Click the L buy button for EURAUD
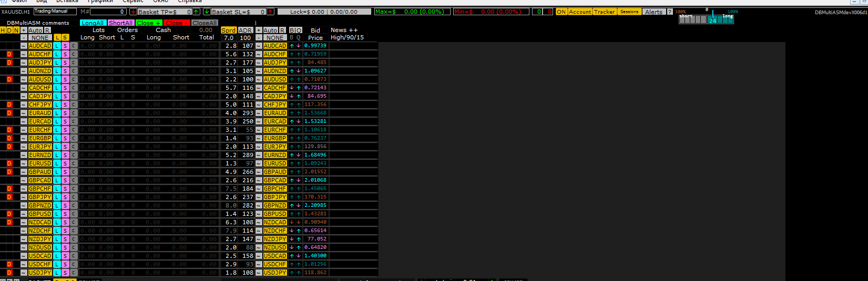 57,113
